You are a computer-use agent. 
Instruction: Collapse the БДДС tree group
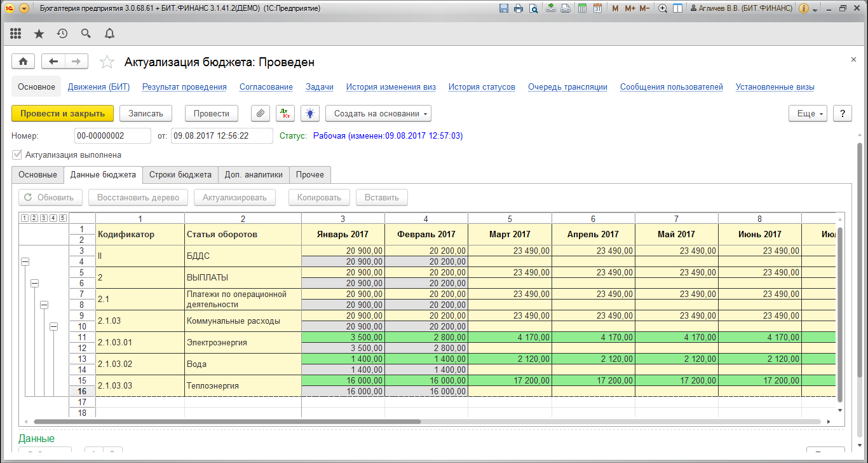pyautogui.click(x=25, y=261)
